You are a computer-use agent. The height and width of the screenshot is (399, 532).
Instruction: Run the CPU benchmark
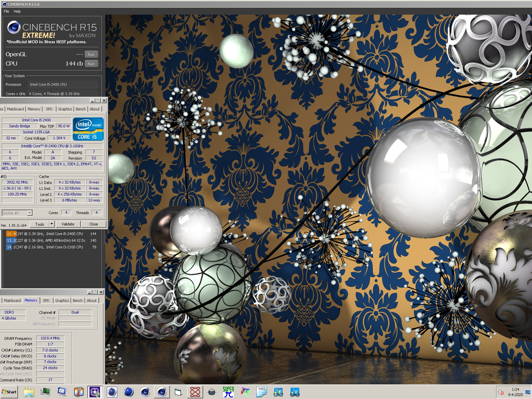[x=91, y=64]
